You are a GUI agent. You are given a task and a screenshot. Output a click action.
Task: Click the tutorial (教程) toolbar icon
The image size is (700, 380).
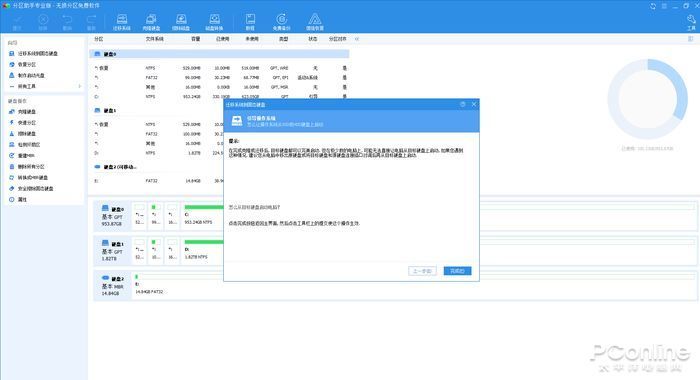coord(250,22)
